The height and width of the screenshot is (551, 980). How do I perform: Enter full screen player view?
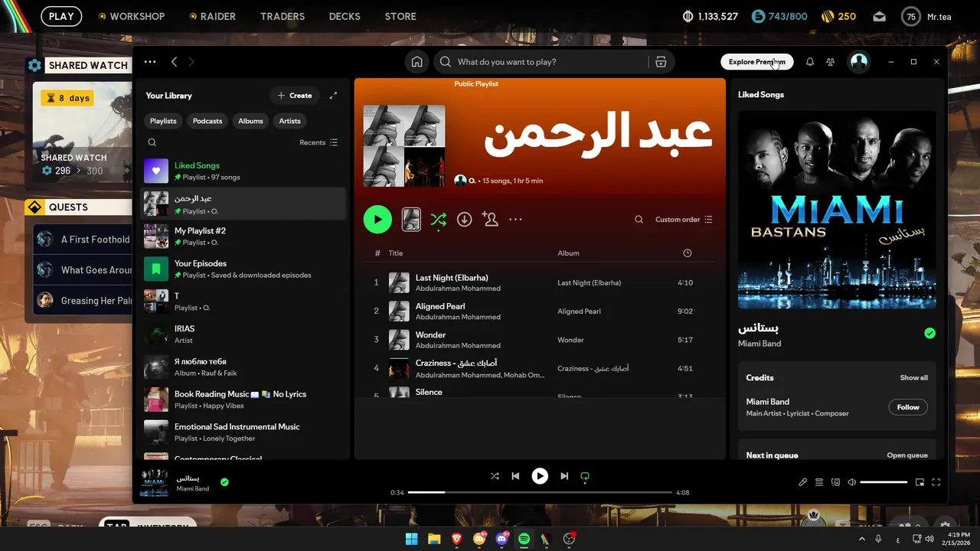tap(936, 482)
